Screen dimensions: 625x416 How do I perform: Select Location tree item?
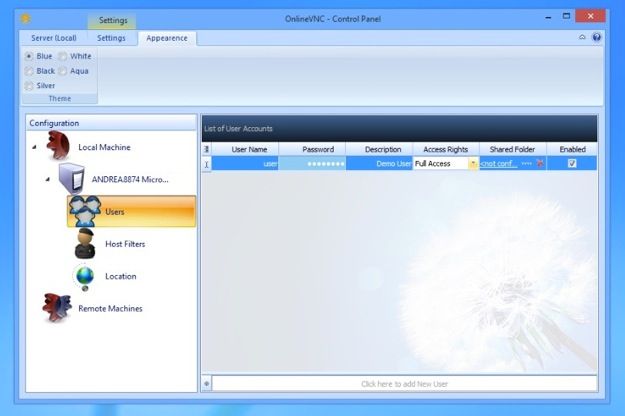[121, 276]
